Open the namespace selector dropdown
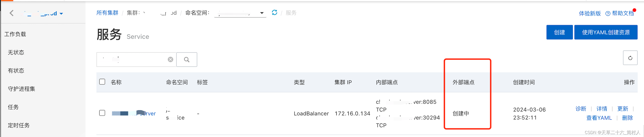This screenshot has height=137, width=644. pyautogui.click(x=240, y=13)
